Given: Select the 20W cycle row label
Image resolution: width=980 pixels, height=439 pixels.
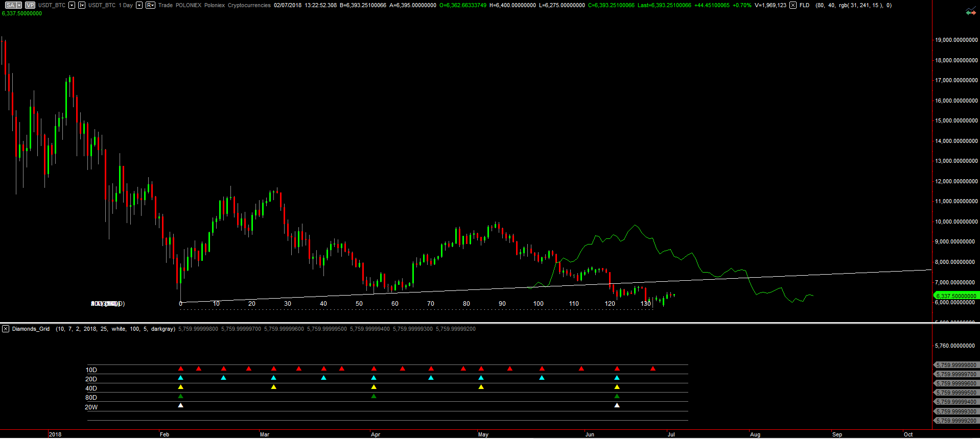Looking at the screenshot, I should point(91,407).
